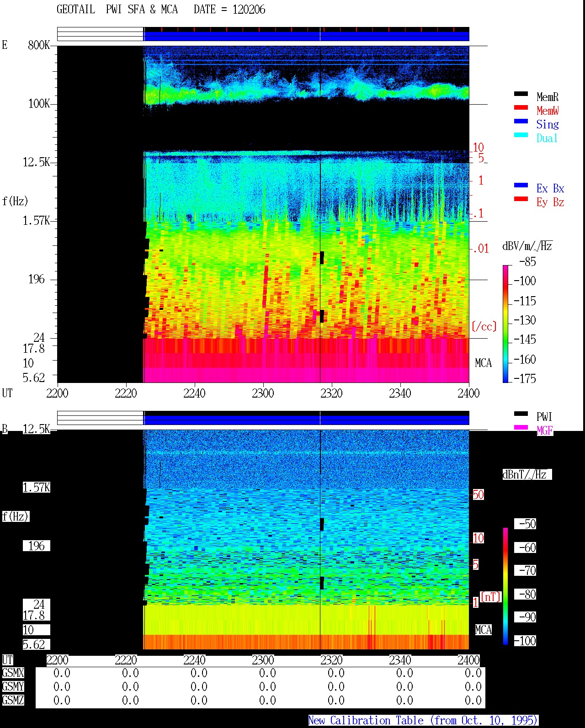Click the 100K frequency axis label

coord(39,104)
